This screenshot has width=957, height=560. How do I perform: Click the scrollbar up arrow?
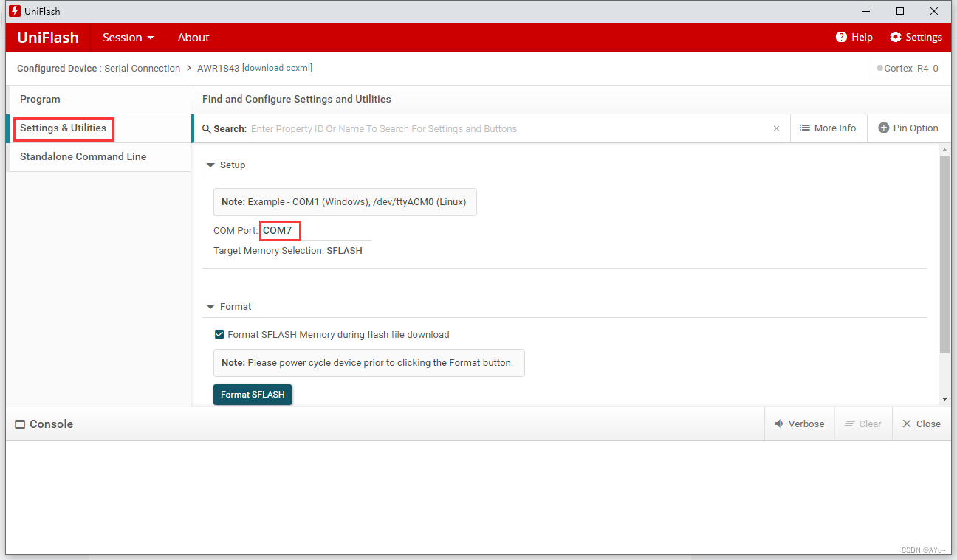[x=944, y=150]
